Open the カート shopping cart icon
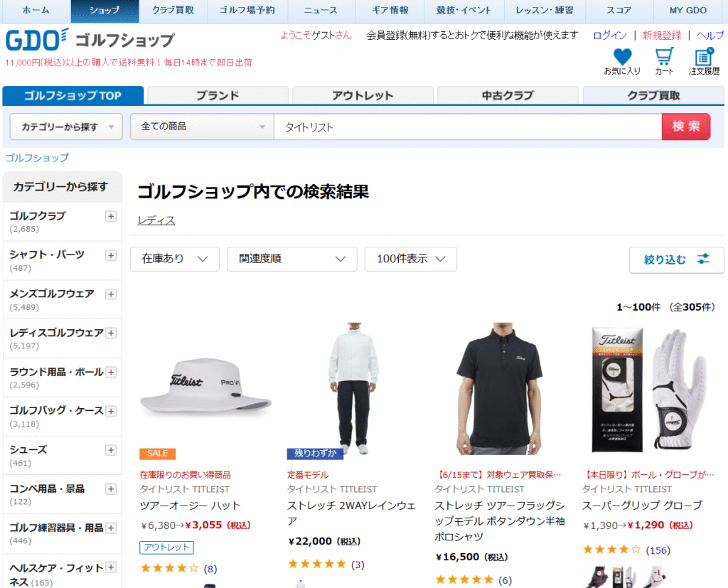Screen dimensions: 728x588 tap(664, 57)
